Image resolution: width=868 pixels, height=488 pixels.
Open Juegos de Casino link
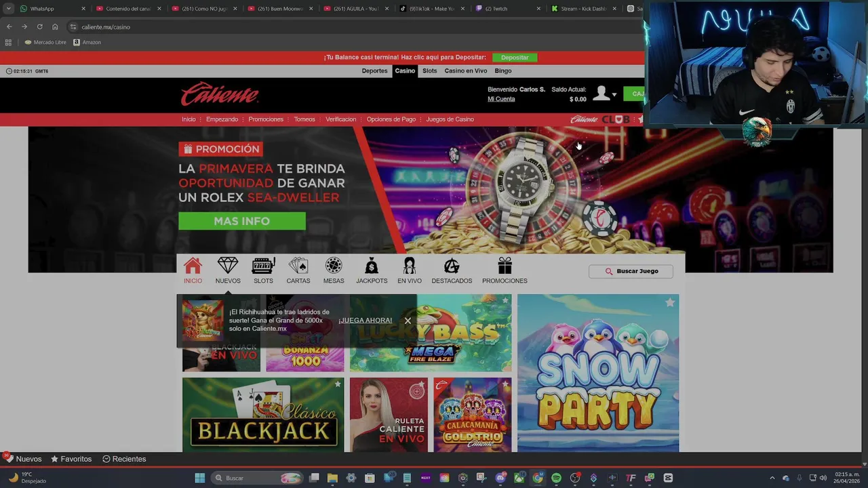pyautogui.click(x=450, y=119)
